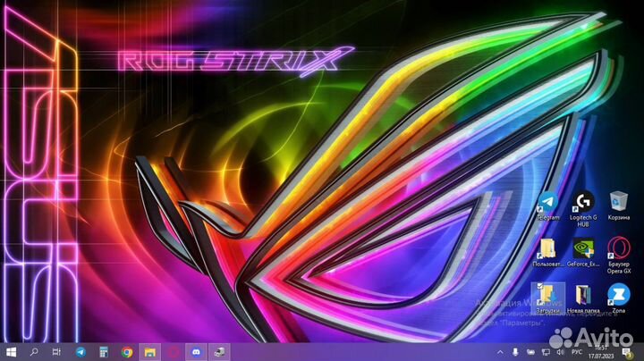Expand hidden system tray icons chevron
Image resolution: width=644 pixels, height=361 pixels.
pos(500,352)
